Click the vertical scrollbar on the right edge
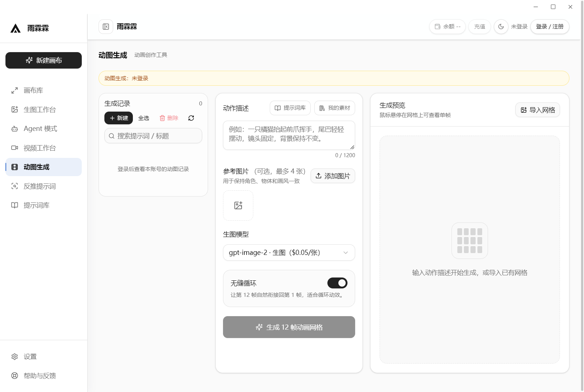Screen dimensions: 584x392 tap(582, 196)
